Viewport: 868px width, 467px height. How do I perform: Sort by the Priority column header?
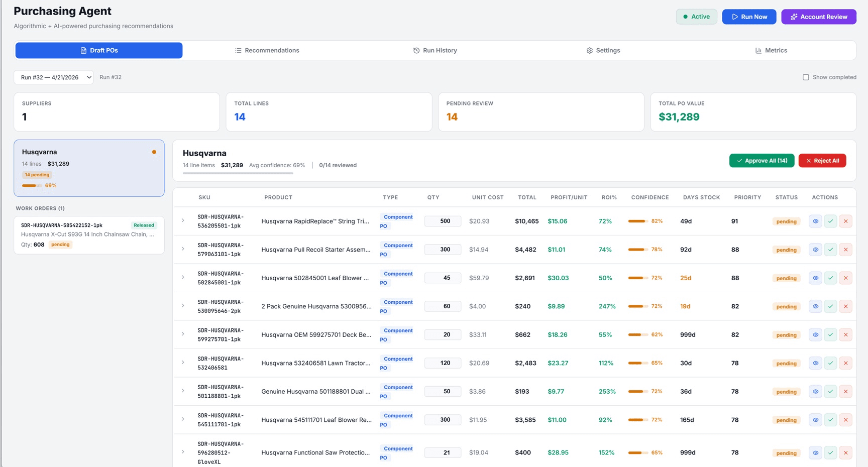(x=747, y=197)
